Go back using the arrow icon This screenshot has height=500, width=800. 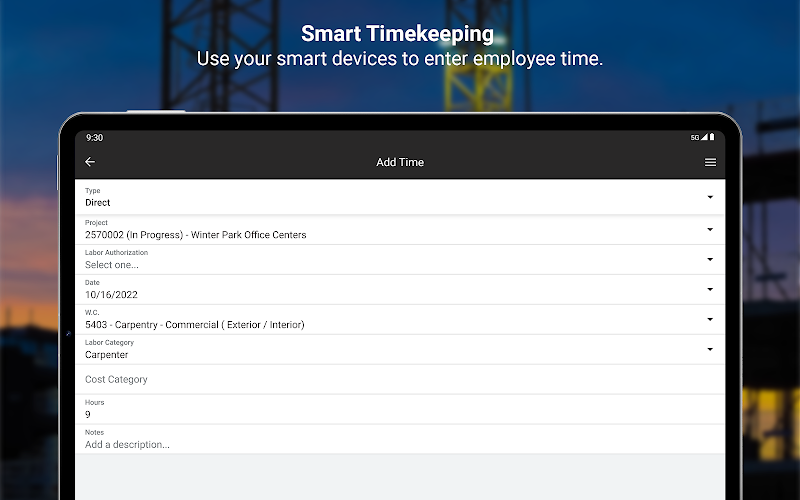(x=90, y=162)
